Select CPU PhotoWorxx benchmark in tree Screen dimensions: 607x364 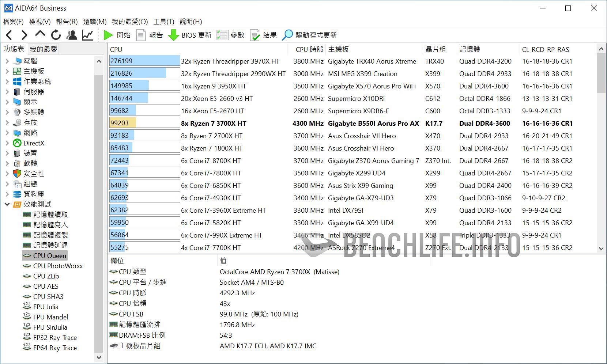point(58,266)
